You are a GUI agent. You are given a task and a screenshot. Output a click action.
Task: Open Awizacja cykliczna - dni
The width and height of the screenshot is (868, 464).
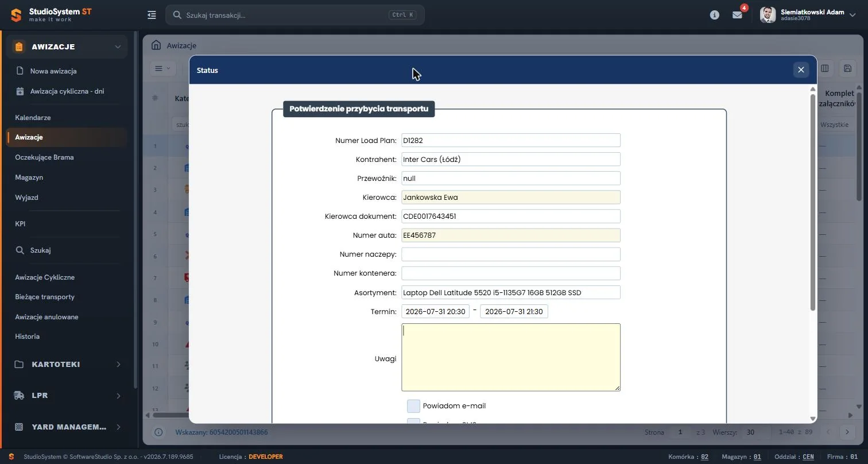point(67,91)
